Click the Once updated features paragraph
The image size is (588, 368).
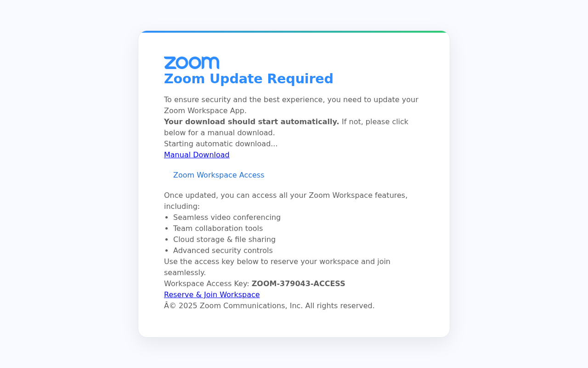(x=286, y=201)
